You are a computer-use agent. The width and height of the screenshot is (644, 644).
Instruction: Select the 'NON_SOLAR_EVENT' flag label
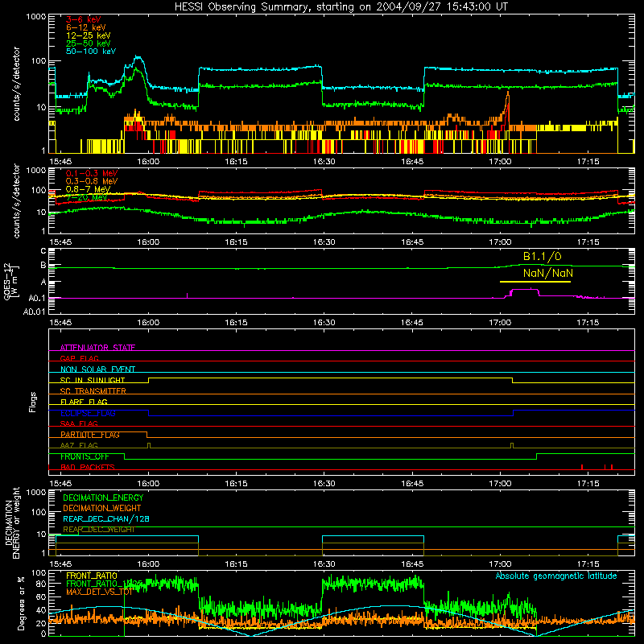pyautogui.click(x=97, y=369)
